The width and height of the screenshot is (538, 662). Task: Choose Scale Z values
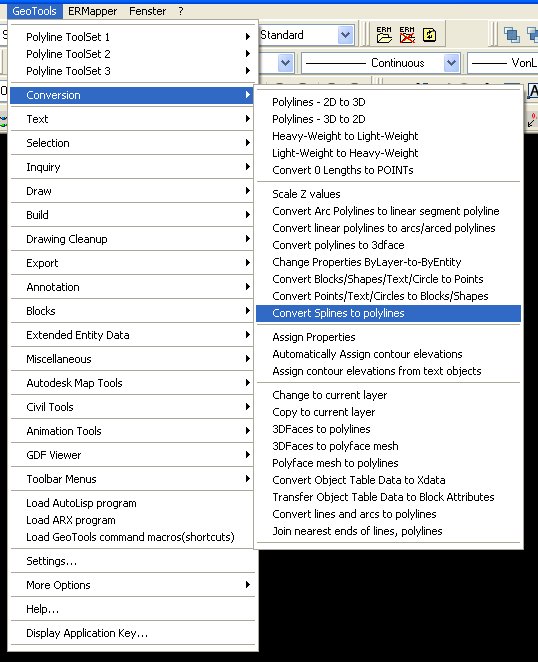(x=388, y=194)
